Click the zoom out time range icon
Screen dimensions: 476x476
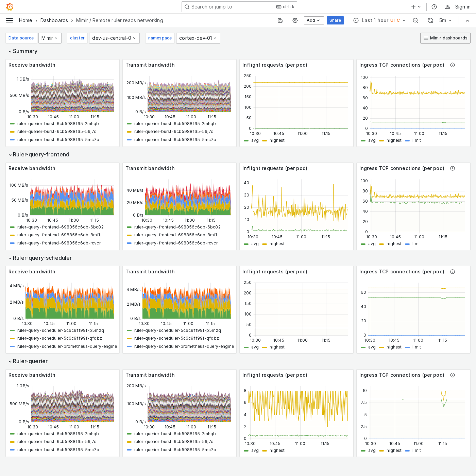point(415,20)
